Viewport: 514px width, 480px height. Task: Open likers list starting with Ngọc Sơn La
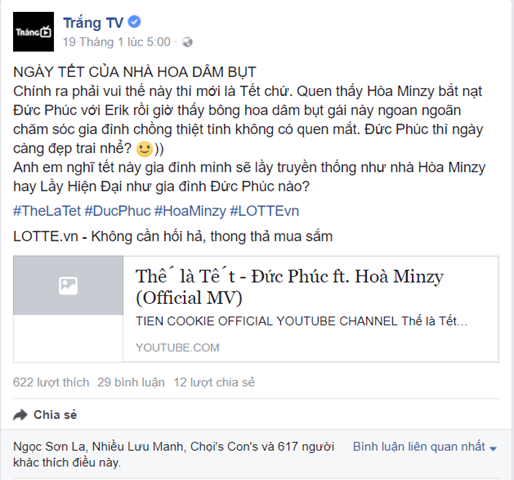pos(173,454)
